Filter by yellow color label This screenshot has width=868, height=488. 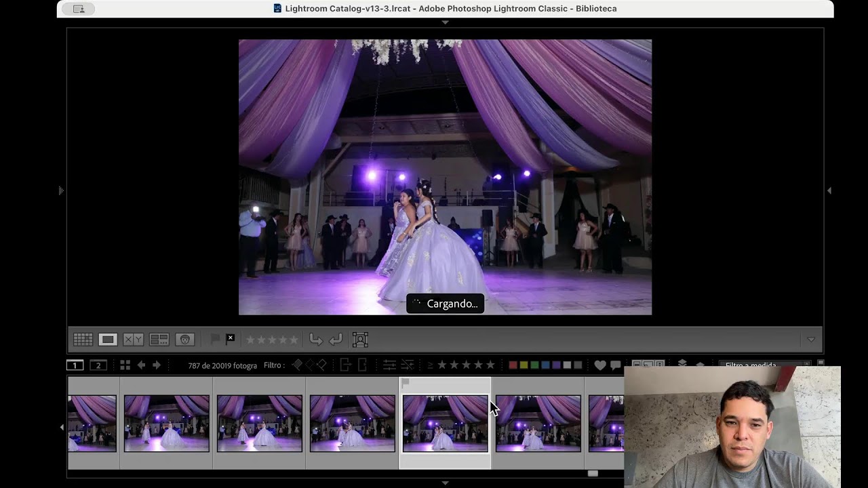pos(524,365)
